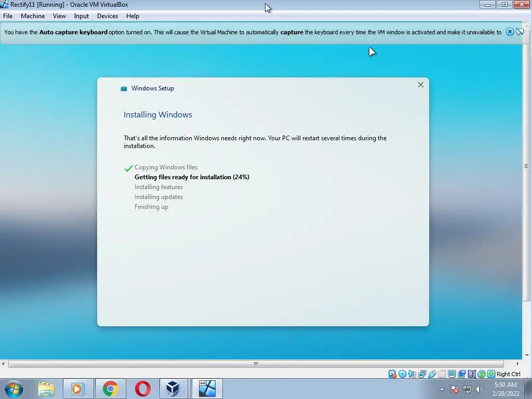Click the optical disk indicator in status bar

click(x=403, y=374)
